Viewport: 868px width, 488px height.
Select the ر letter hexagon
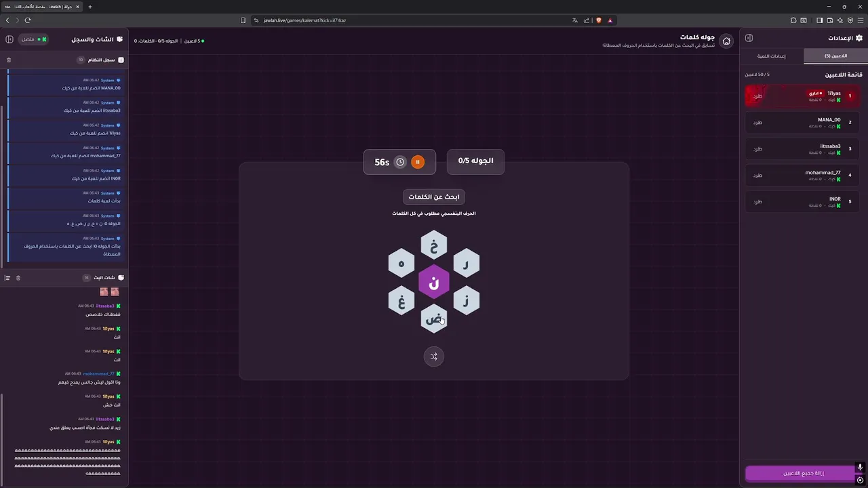pyautogui.click(x=466, y=264)
